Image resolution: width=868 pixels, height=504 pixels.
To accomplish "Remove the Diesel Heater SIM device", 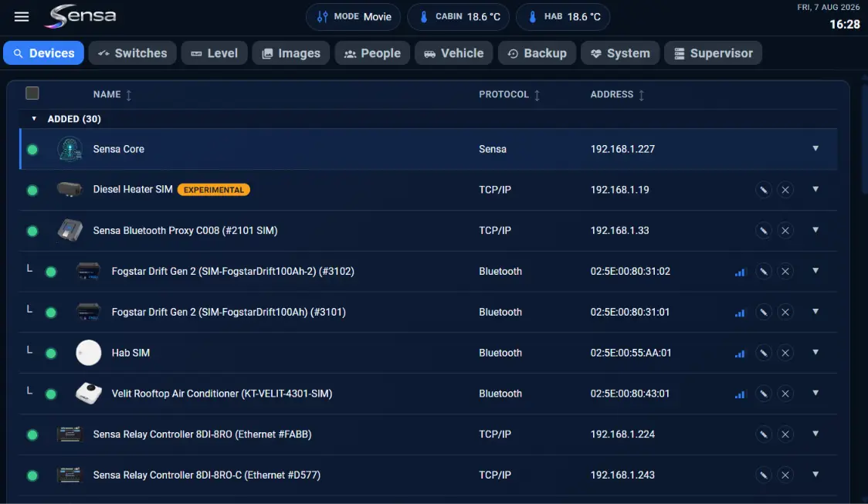I will pos(785,190).
